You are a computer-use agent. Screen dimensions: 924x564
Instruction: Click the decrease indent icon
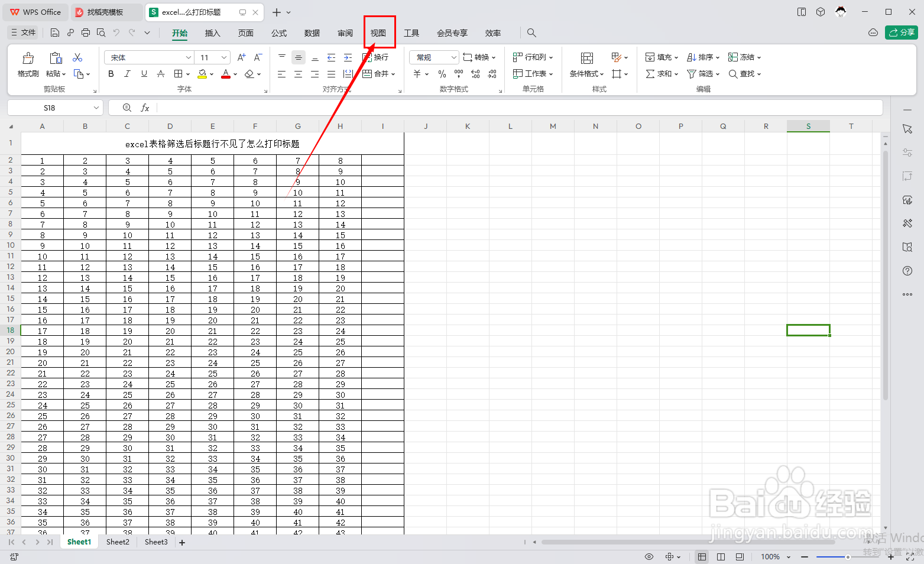click(x=331, y=57)
